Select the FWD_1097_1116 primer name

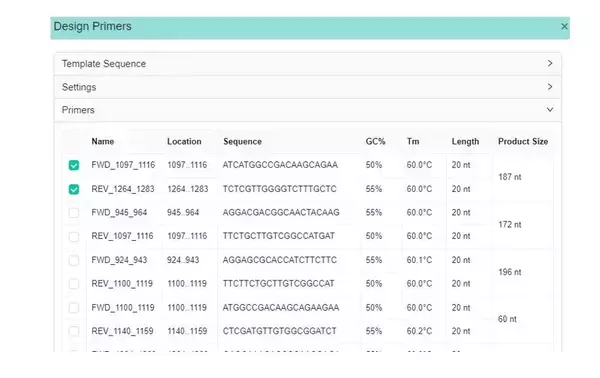coord(123,165)
